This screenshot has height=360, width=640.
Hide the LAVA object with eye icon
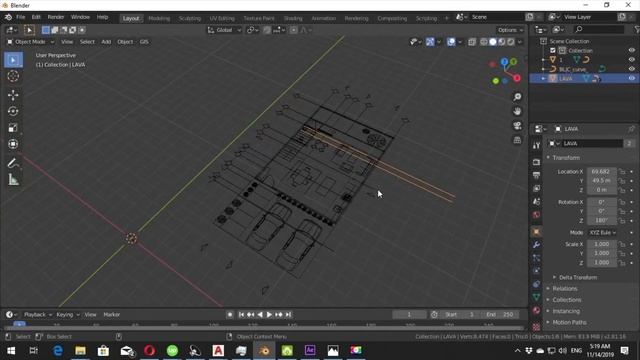tap(631, 78)
